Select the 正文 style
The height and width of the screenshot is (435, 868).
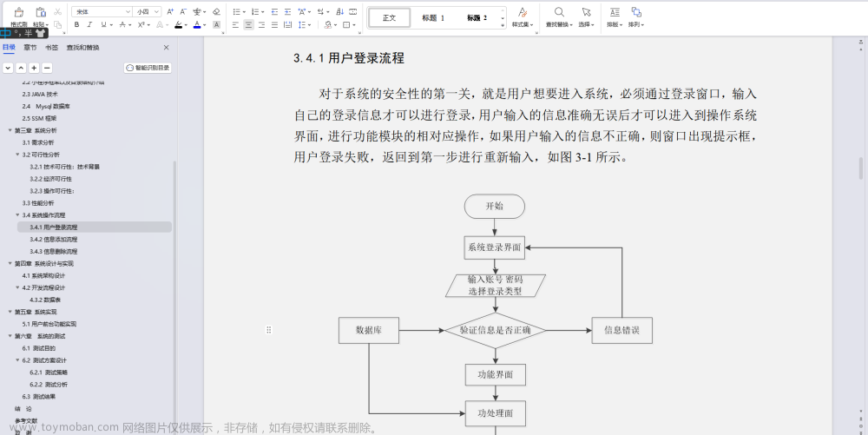(389, 17)
